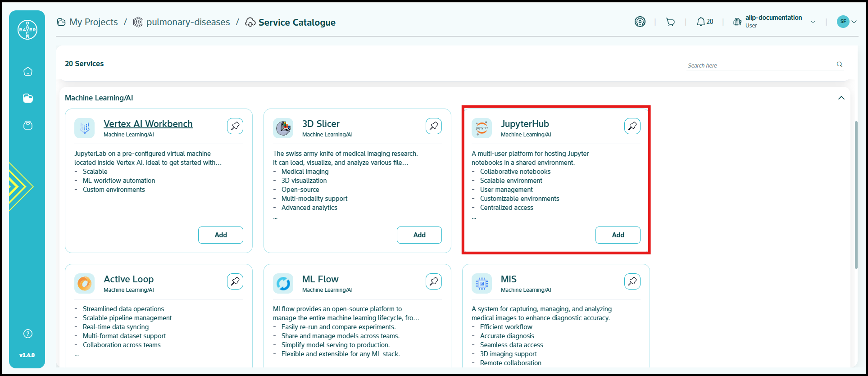Add the JupyterHub service

click(618, 235)
